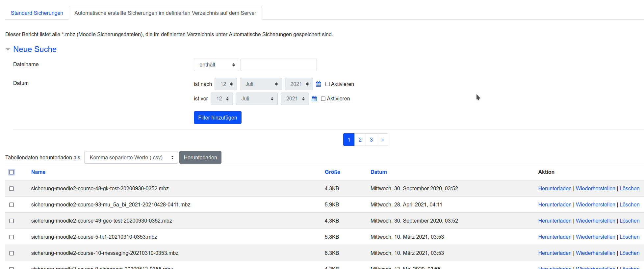This screenshot has height=269, width=644.
Task: Click the Dateiname text input field
Action: coord(278,65)
